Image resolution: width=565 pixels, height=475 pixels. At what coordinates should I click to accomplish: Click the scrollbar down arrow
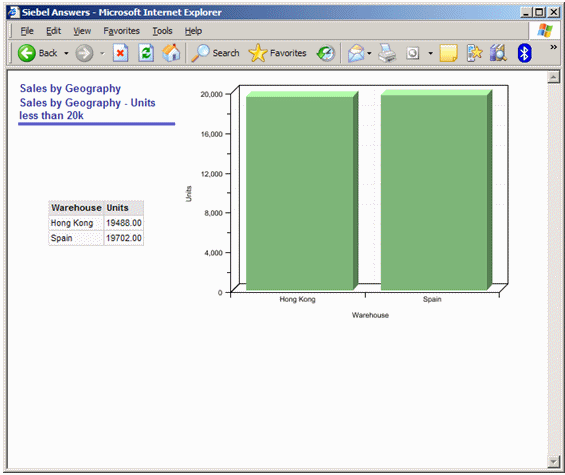click(x=553, y=461)
